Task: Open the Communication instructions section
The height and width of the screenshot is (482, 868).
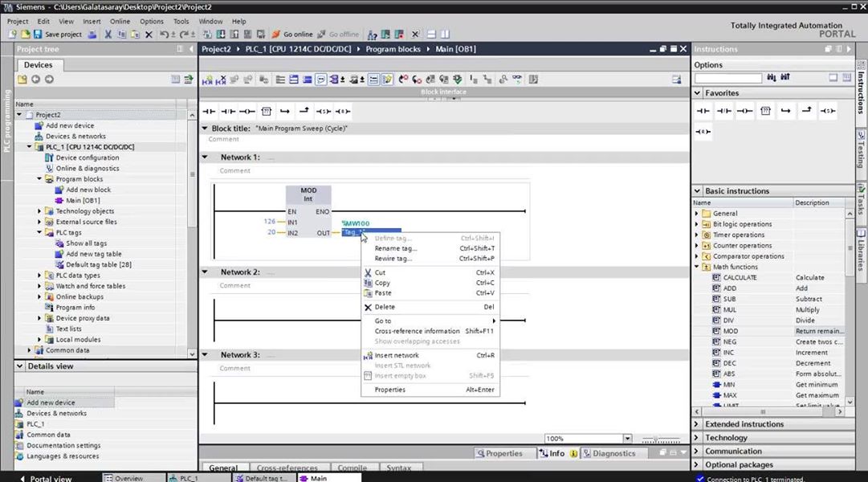Action: (733, 451)
